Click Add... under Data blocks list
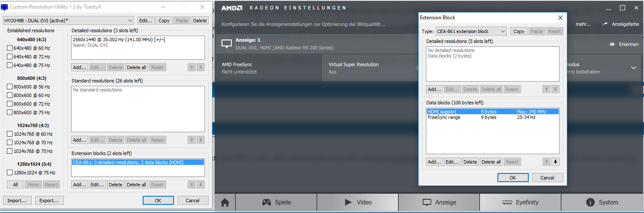Viewport: 644px width, 213px height. tap(434, 162)
